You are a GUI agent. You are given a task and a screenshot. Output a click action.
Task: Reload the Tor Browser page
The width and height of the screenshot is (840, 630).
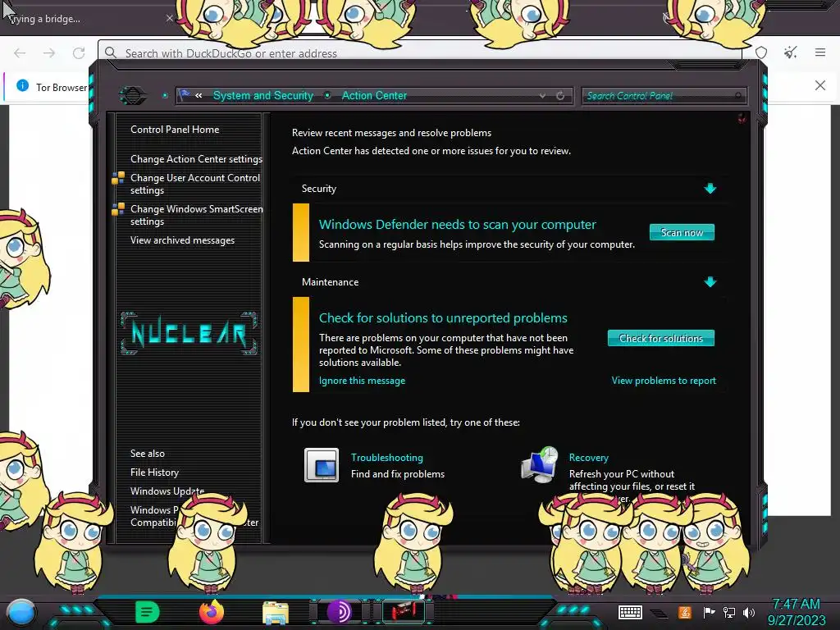[x=79, y=53]
